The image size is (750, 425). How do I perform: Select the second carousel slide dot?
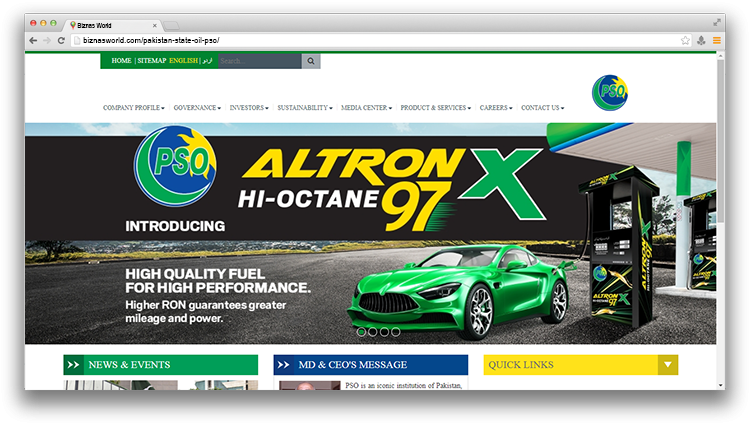pyautogui.click(x=372, y=331)
